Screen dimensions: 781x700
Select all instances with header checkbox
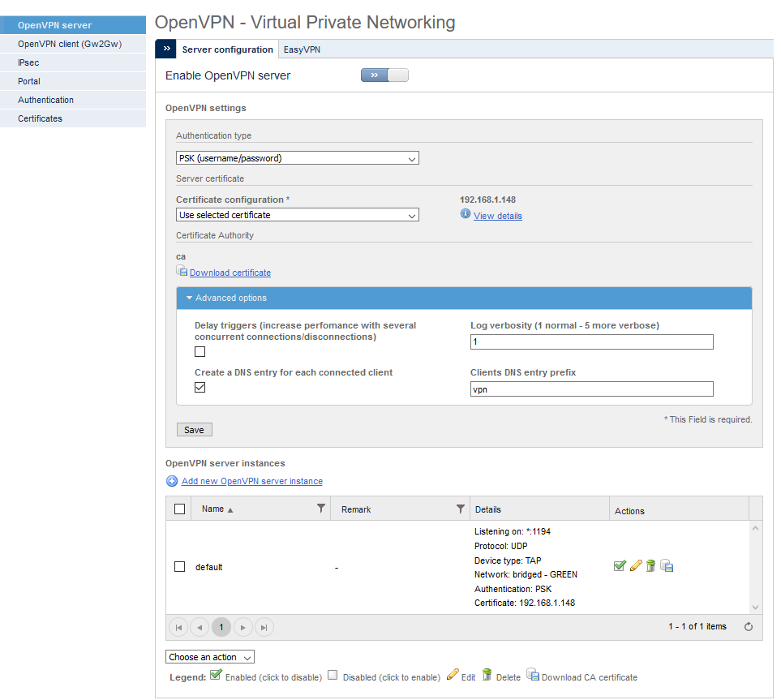(180, 509)
